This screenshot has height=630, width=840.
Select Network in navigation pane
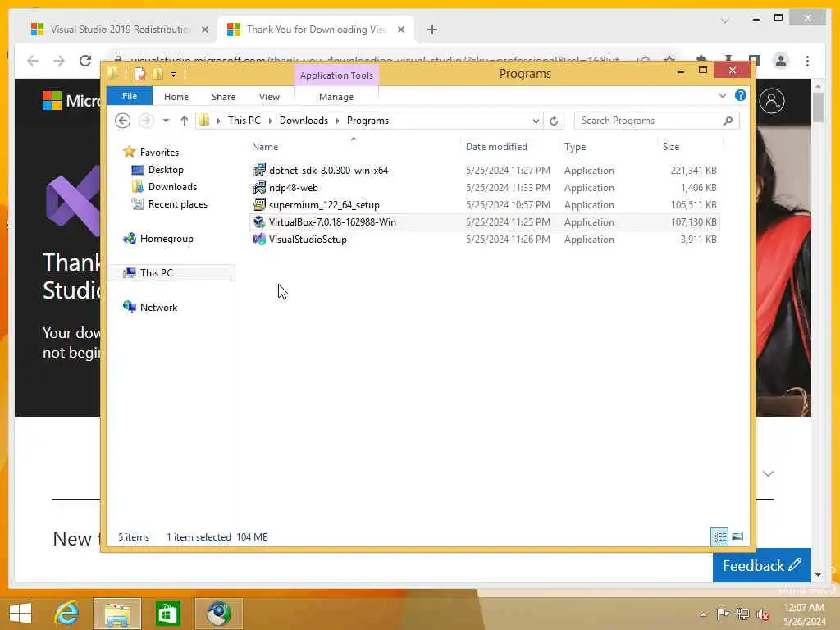point(158,307)
